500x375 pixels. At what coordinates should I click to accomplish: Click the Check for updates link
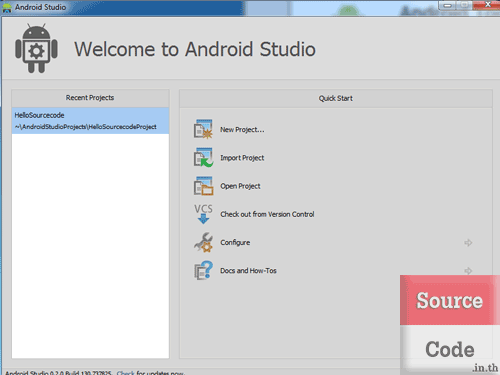[125, 373]
